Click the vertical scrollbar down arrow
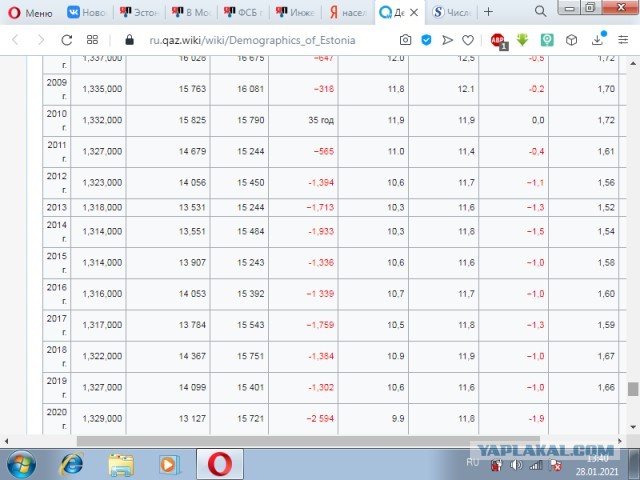The height and width of the screenshot is (480, 640). [x=633, y=427]
